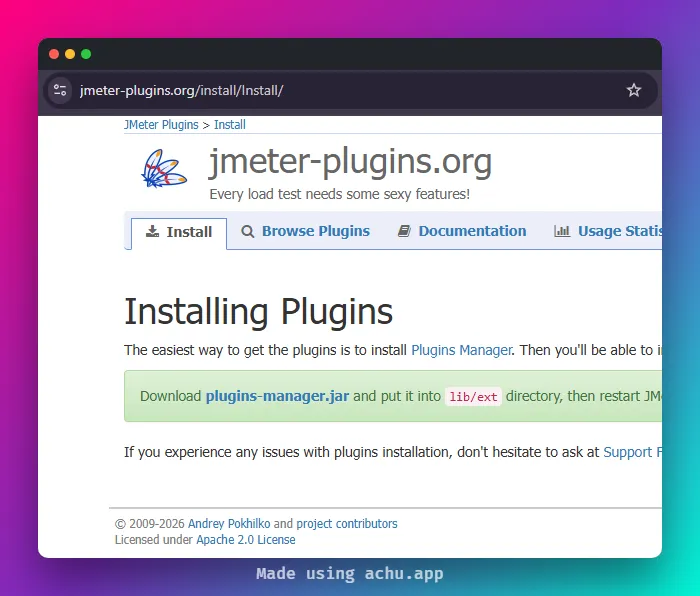The image size is (700, 596).
Task: Click the site information icon in address bar
Action: tap(60, 90)
